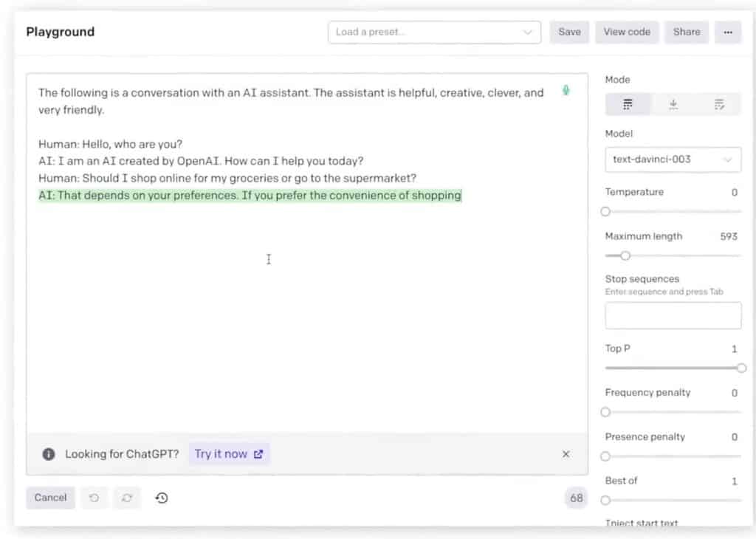Click the external link icon on Try it now
This screenshot has width=756, height=539.
click(x=258, y=454)
